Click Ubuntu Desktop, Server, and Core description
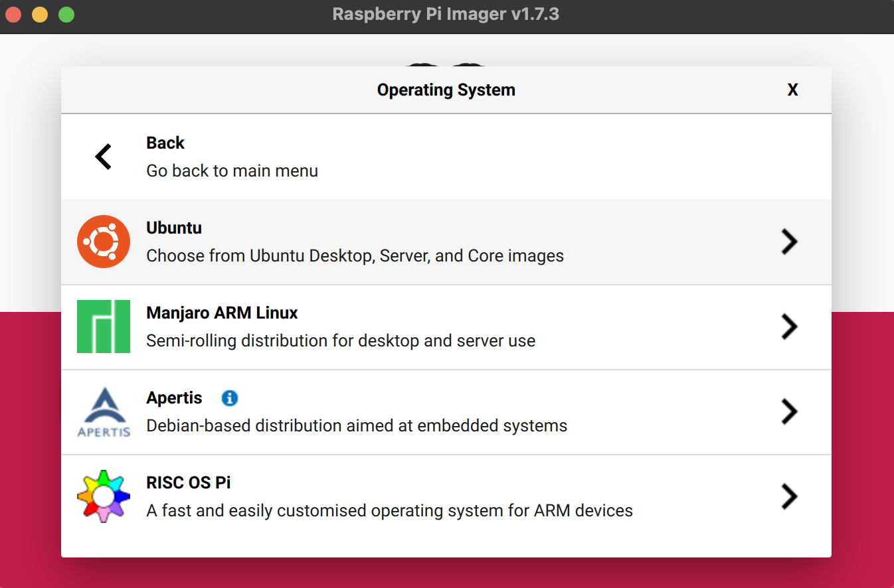The image size is (894, 588). click(x=355, y=256)
